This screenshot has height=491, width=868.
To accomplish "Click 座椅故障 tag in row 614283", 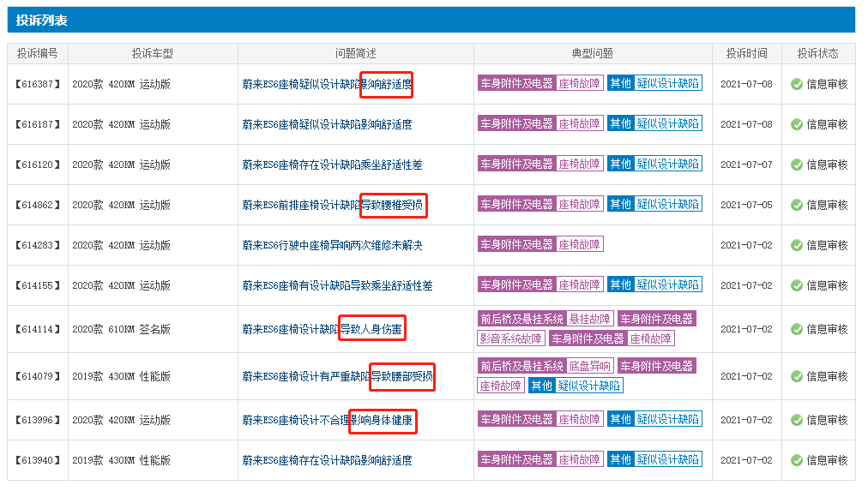I will pos(579,244).
